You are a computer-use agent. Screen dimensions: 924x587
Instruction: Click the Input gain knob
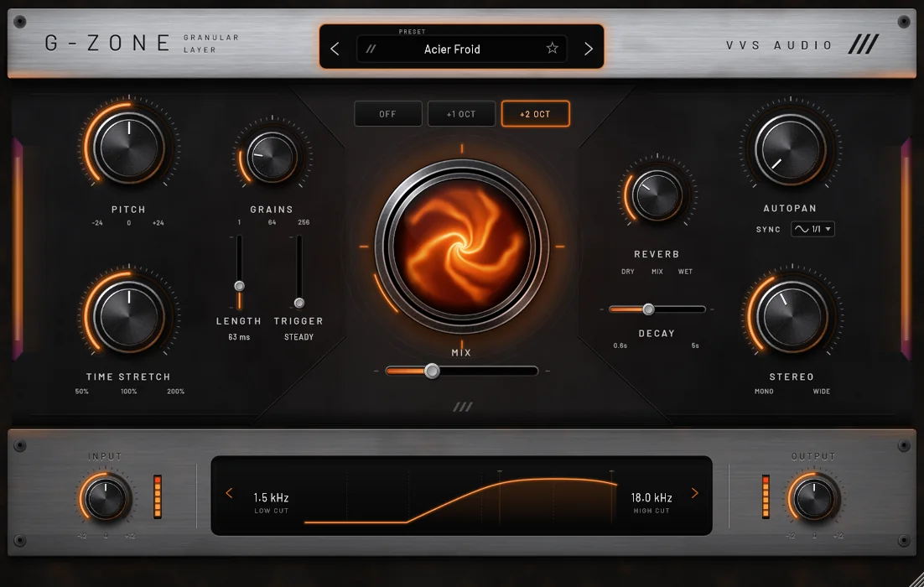point(106,499)
